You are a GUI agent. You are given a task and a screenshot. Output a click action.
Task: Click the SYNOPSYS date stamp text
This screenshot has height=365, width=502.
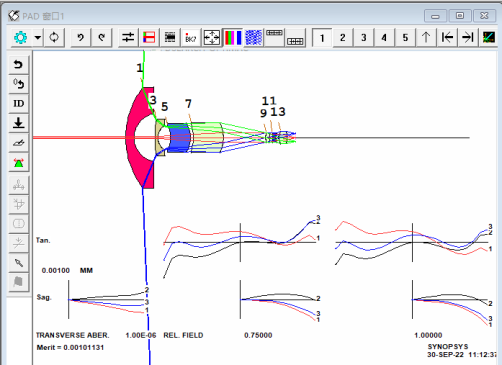462,351
